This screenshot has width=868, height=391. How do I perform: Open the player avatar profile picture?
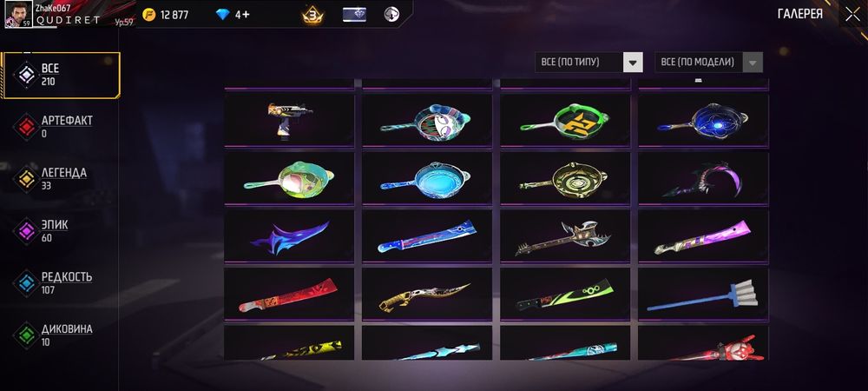coord(18,14)
